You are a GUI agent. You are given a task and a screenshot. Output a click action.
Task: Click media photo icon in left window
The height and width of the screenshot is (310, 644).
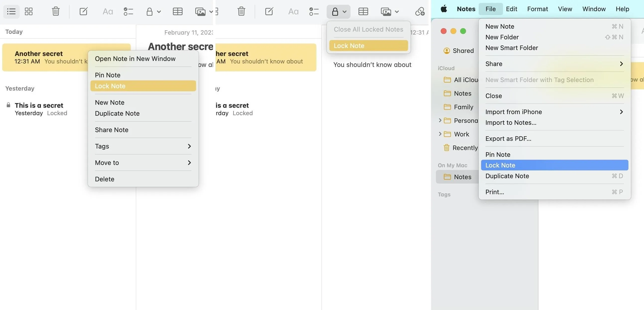click(x=200, y=12)
